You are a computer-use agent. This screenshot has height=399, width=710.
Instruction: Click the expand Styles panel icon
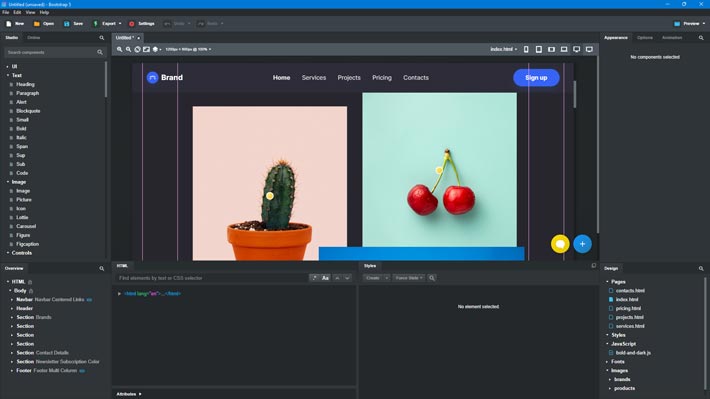click(594, 266)
